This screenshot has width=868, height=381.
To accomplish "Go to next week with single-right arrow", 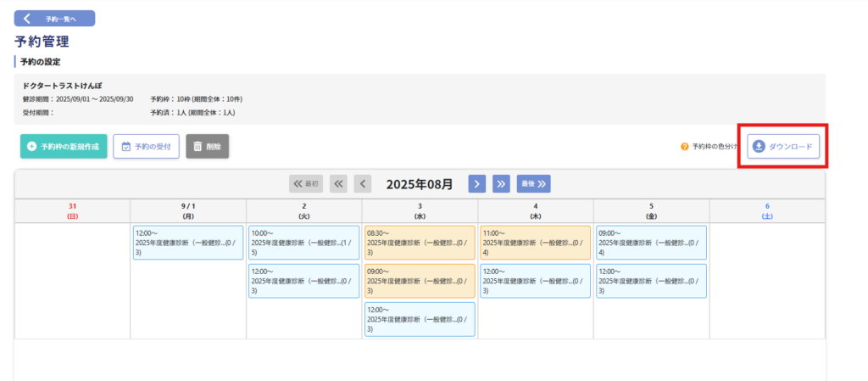I will [477, 183].
